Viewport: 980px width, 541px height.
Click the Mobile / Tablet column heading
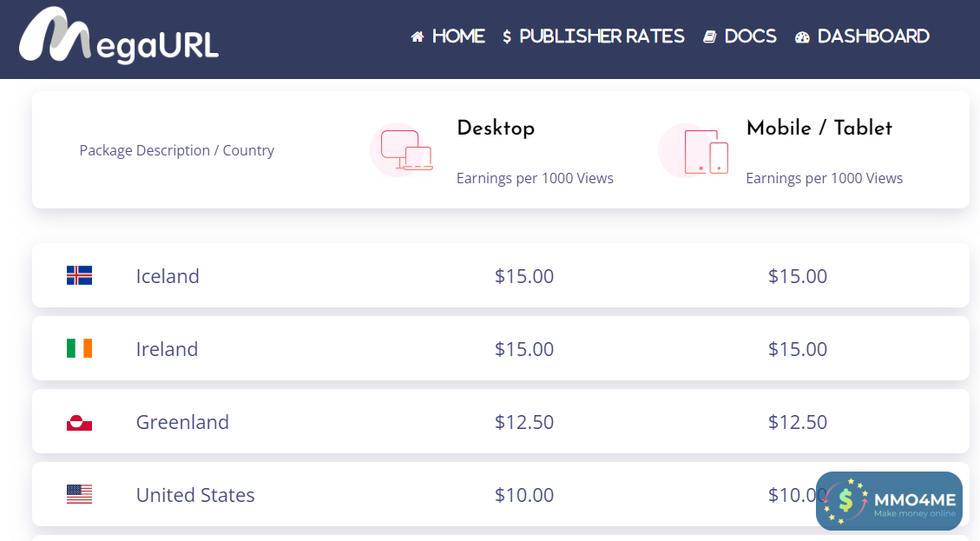pos(819,129)
